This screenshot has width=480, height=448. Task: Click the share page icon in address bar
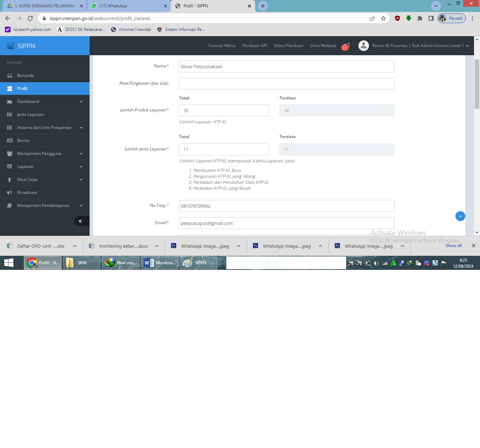coord(372,18)
